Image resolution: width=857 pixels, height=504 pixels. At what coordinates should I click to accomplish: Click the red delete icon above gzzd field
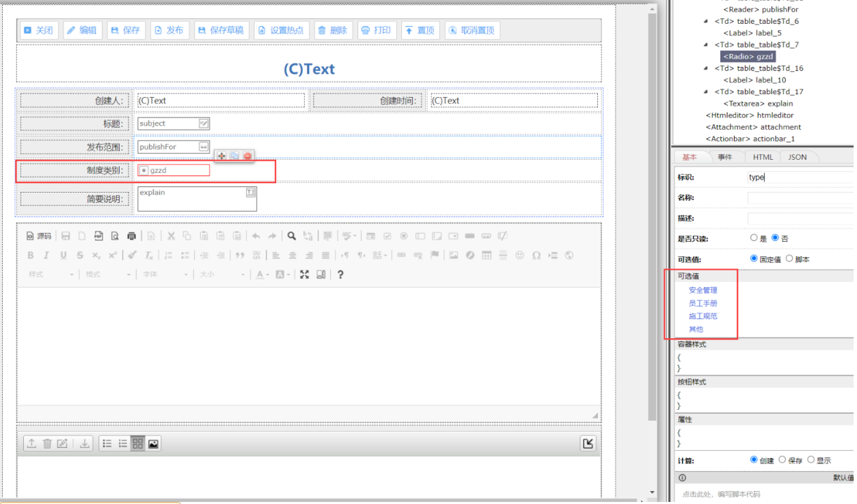tap(247, 156)
